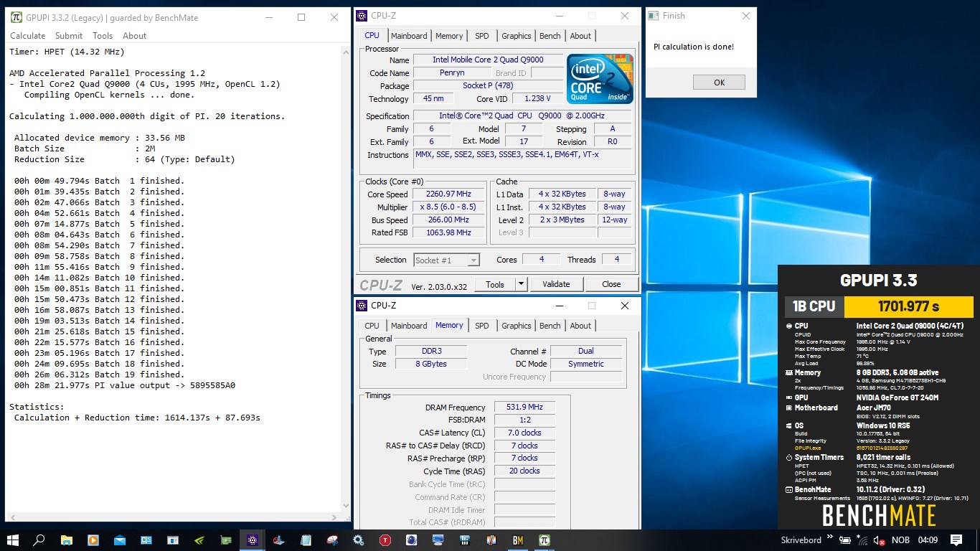This screenshot has height=551, width=980.
Task: Open the Wi-Fi network icon in the tray
Action: (863, 540)
